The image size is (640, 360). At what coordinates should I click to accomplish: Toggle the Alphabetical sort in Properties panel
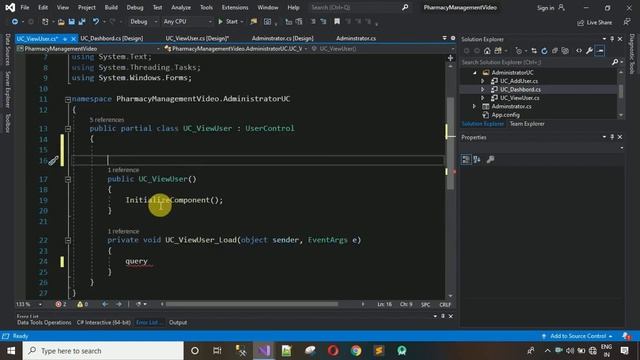click(x=477, y=160)
